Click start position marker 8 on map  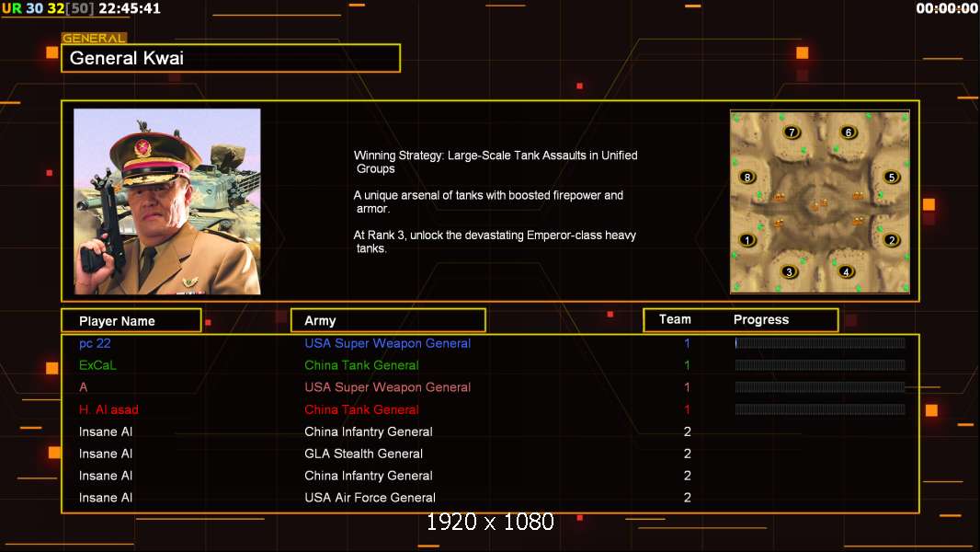point(746,177)
